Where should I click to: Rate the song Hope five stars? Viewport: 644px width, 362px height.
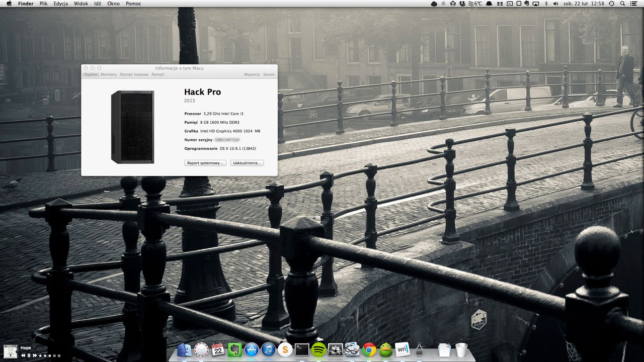click(x=59, y=355)
